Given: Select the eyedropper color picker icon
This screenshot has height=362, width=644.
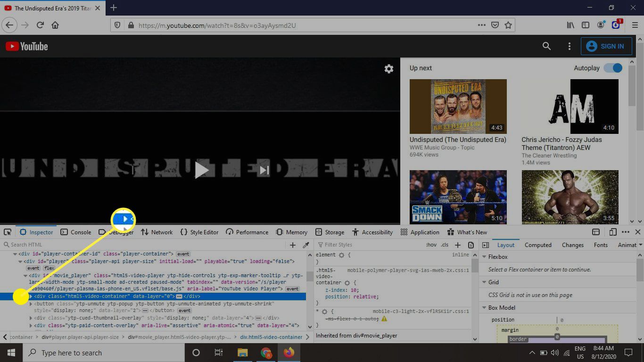Looking at the screenshot, I should (306, 245).
